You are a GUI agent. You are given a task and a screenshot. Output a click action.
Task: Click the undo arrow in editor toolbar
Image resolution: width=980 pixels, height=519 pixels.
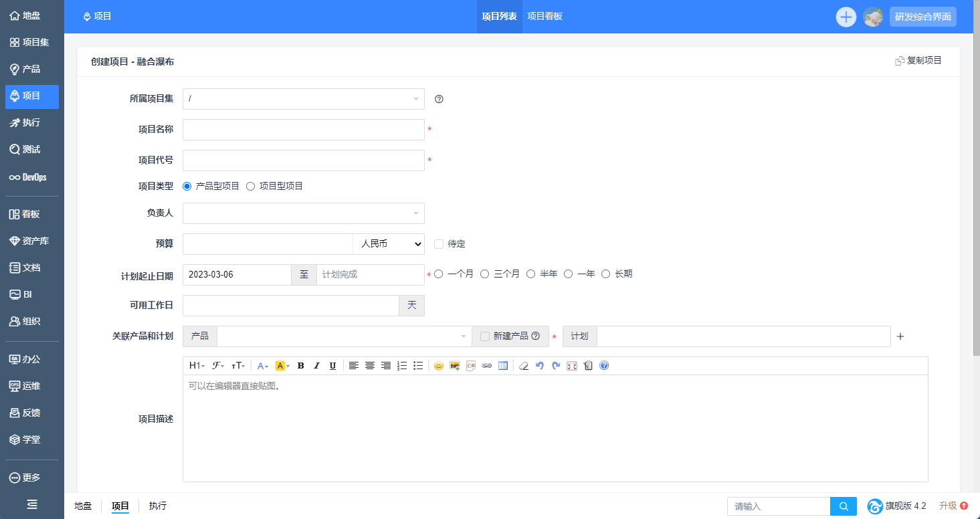coord(540,366)
